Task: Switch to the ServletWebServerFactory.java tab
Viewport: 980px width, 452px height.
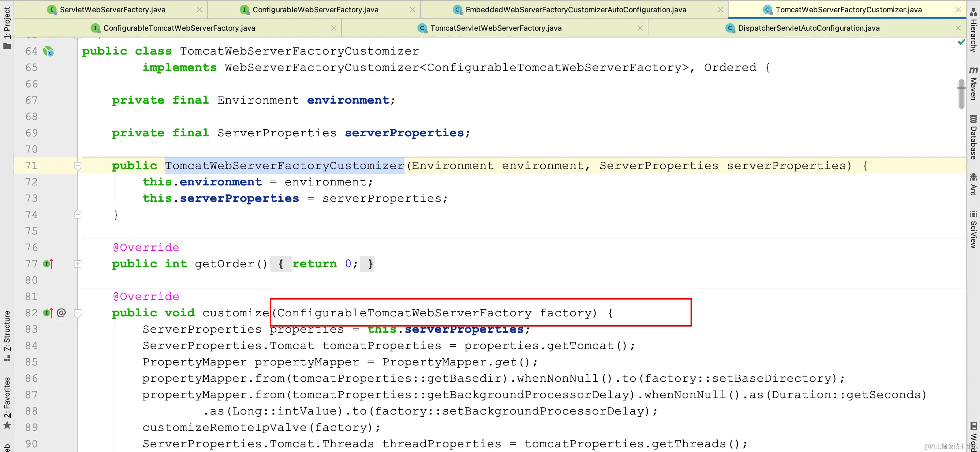Action: pyautogui.click(x=112, y=10)
